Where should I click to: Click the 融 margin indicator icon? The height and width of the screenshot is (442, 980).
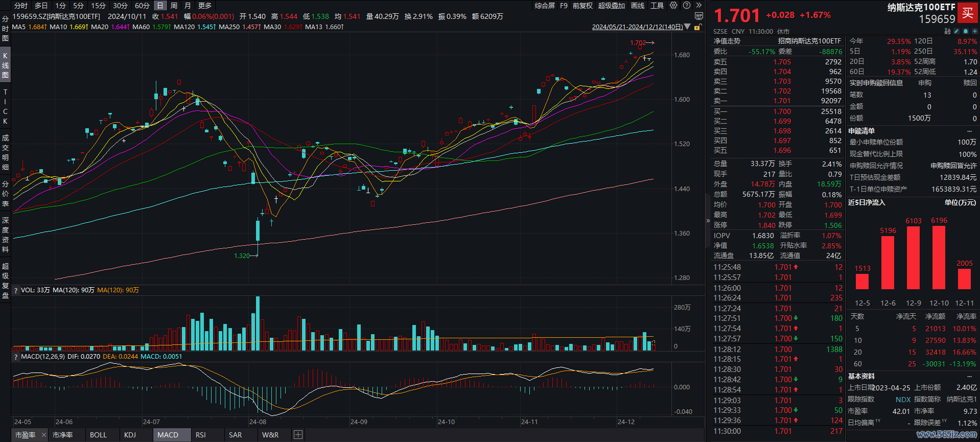(948, 31)
